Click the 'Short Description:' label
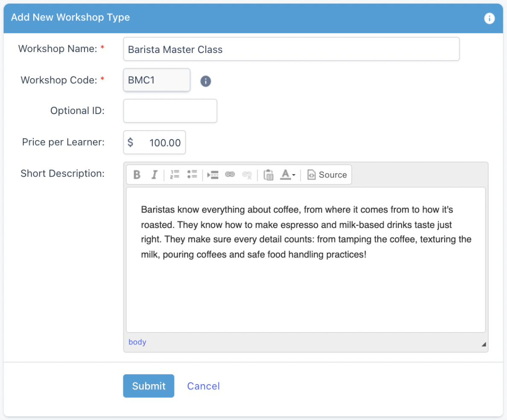This screenshot has width=507, height=420. [62, 174]
